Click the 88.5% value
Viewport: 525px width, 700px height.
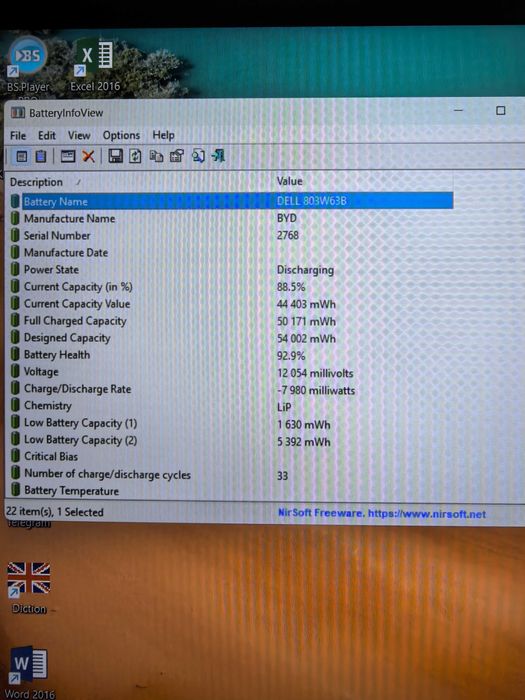(x=291, y=287)
